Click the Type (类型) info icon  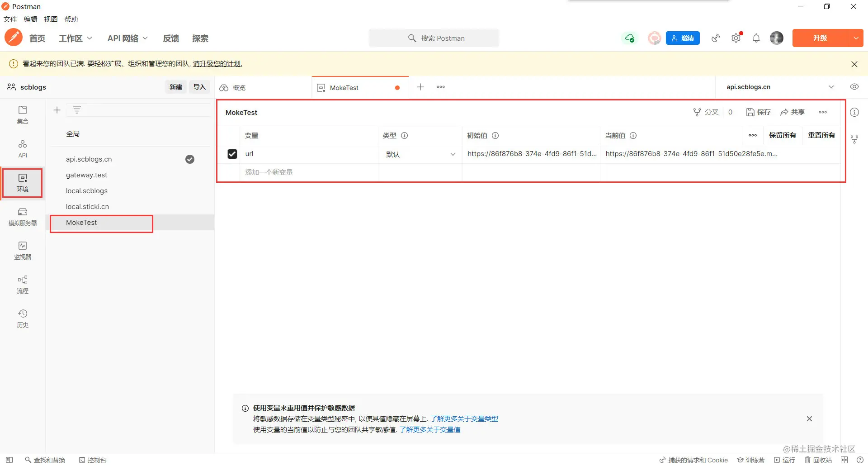(405, 135)
